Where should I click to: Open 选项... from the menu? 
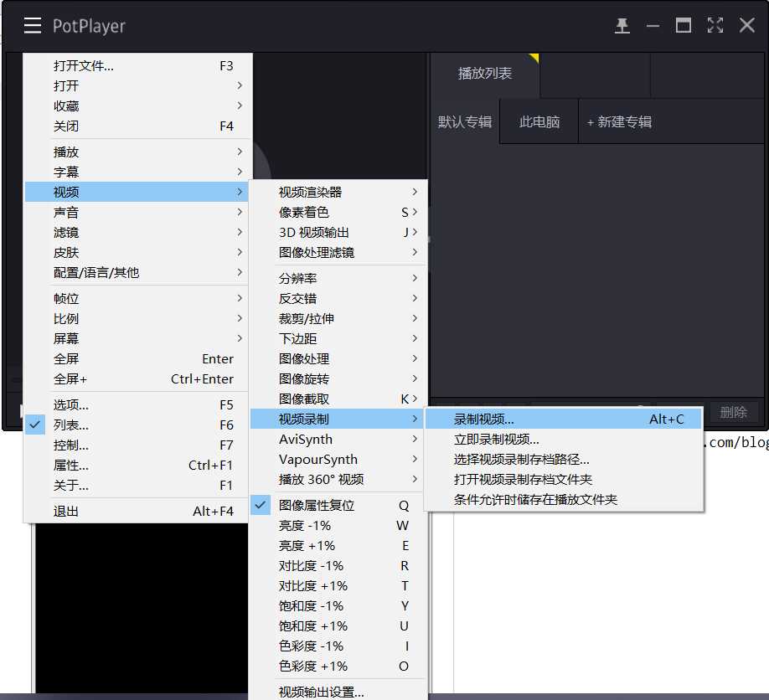click(x=137, y=405)
